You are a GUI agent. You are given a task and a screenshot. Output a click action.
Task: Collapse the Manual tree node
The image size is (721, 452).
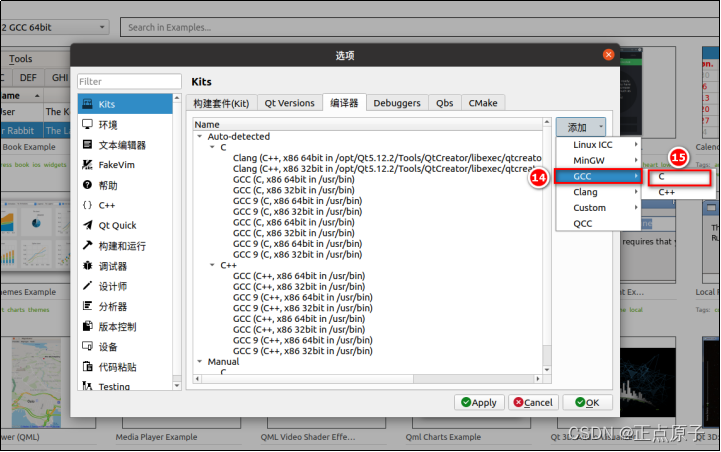200,362
